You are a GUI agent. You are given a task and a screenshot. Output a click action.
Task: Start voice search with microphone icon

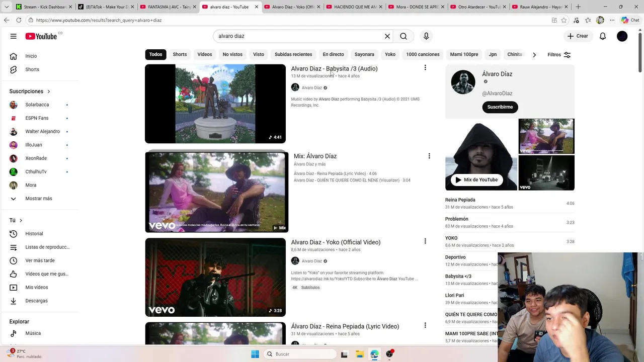426,36
